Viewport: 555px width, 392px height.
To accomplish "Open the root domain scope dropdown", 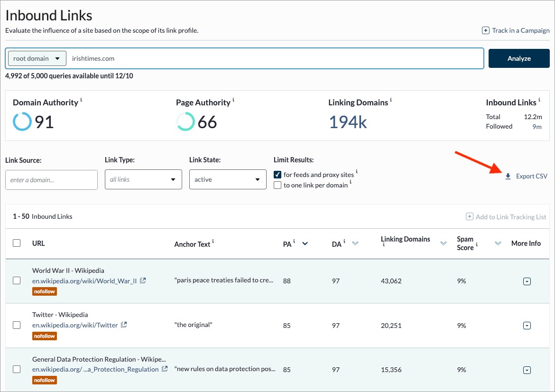I will (x=37, y=58).
